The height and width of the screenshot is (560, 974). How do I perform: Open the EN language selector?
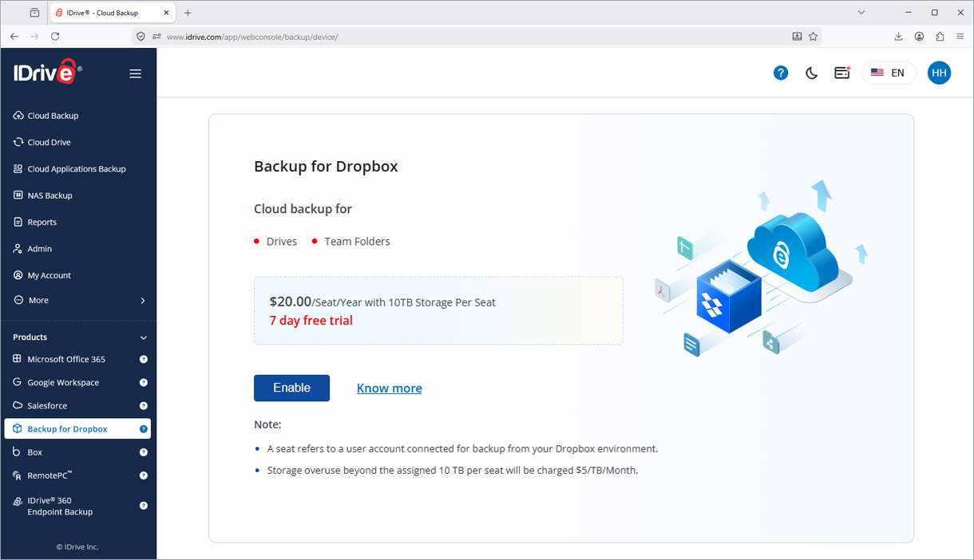click(x=889, y=73)
